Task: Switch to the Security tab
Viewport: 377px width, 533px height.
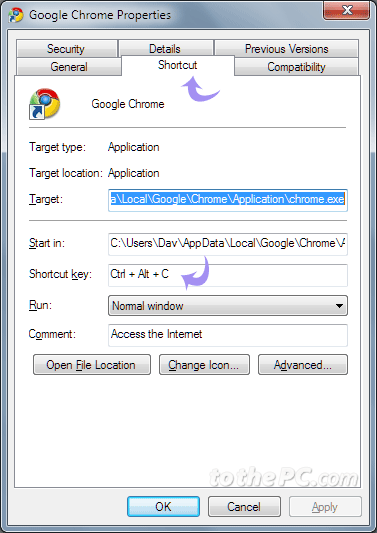Action: tap(67, 49)
